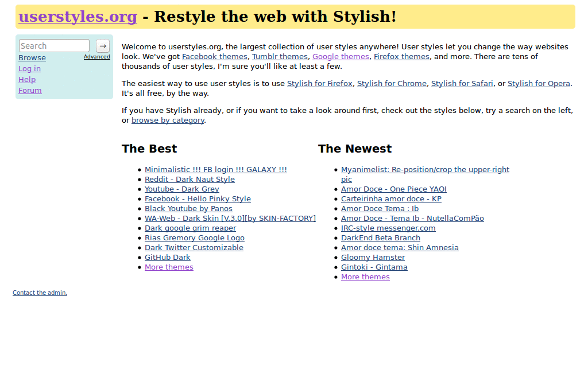Image resolution: width=588 pixels, height=370 pixels.
Task: Open Firefox themes link
Action: tap(401, 57)
